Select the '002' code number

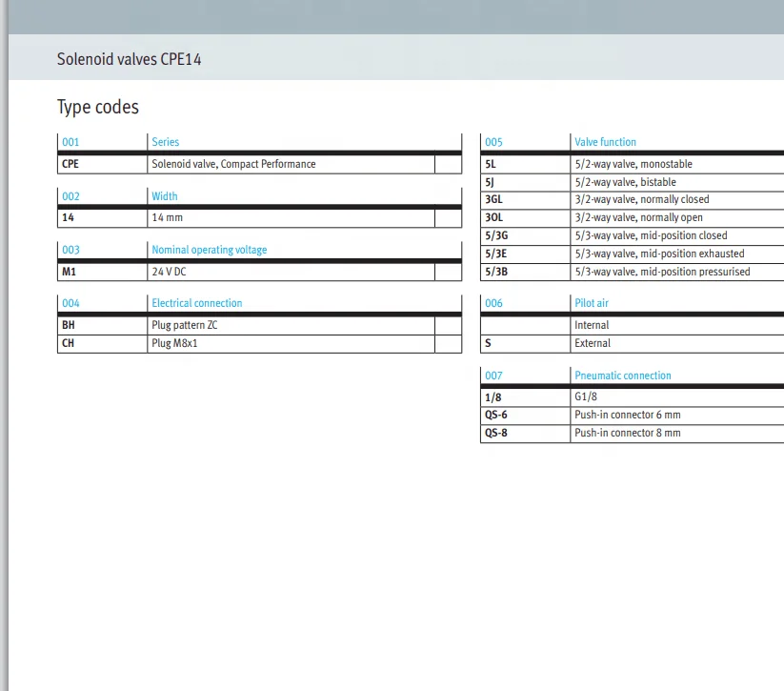point(70,195)
